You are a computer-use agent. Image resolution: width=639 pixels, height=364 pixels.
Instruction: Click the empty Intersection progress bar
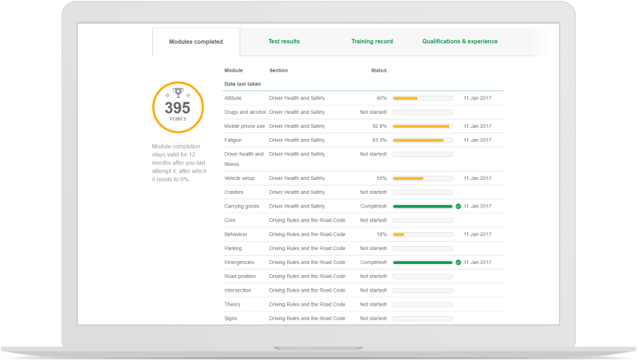[x=422, y=290]
